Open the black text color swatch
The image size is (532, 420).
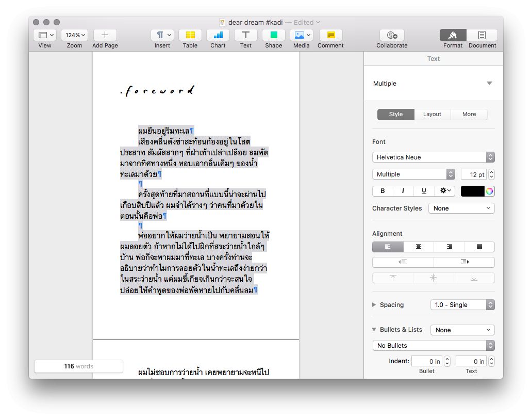(472, 191)
